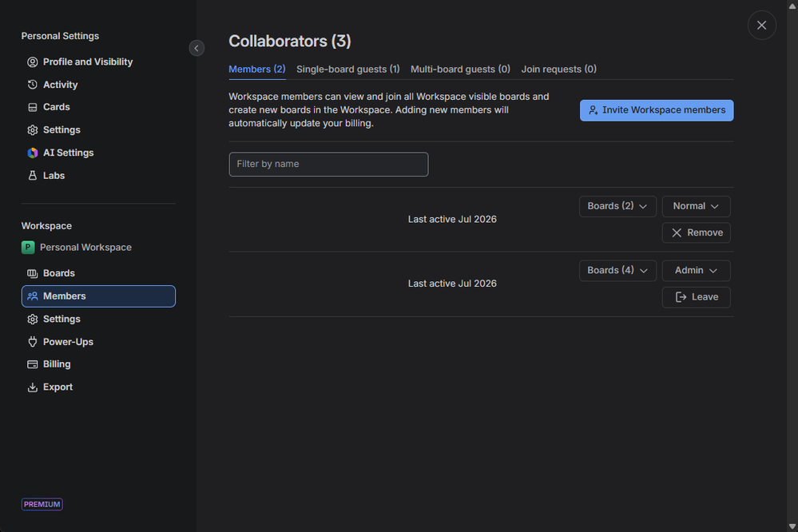
Task: Switch to Join requests tab
Action: coord(558,69)
